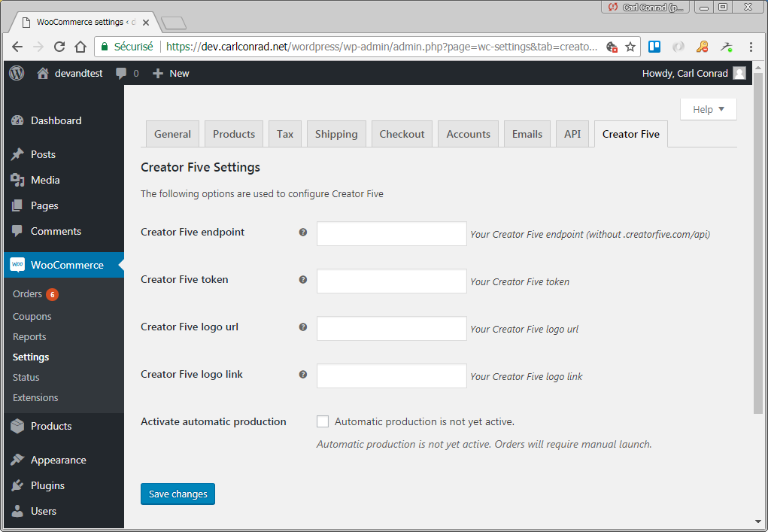Viewport: 768px width, 532px height.
Task: Bookmark this page with star icon
Action: (x=630, y=47)
